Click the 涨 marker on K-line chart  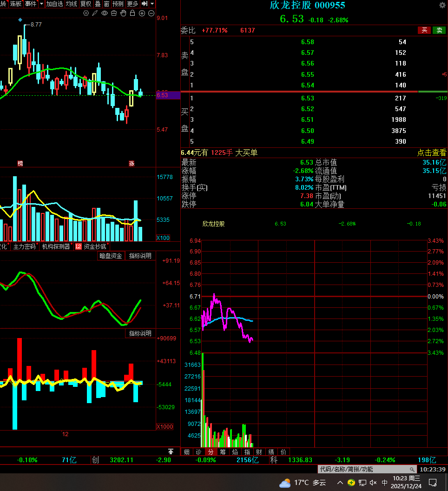click(132, 163)
